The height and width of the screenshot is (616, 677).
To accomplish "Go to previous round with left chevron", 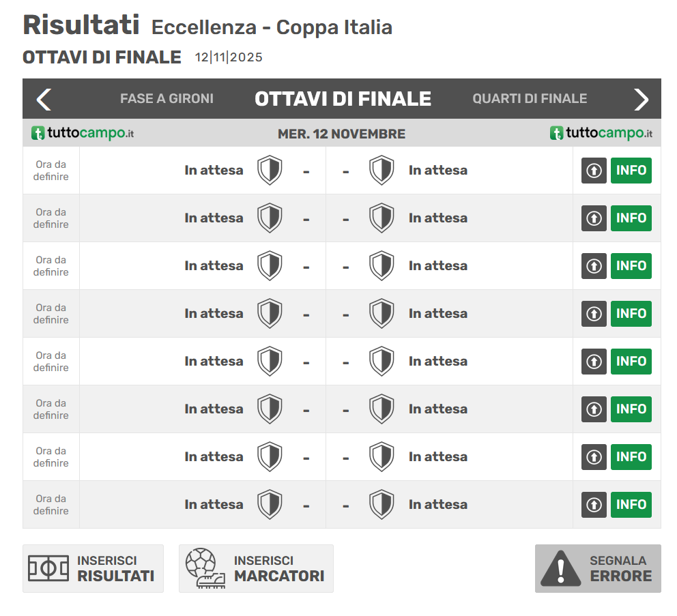I will tap(44, 100).
